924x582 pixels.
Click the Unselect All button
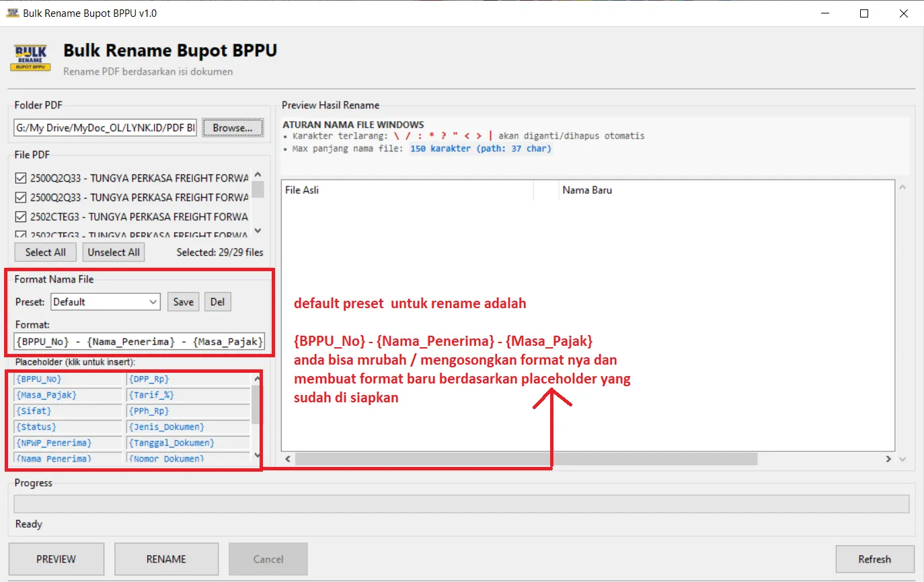click(x=114, y=252)
